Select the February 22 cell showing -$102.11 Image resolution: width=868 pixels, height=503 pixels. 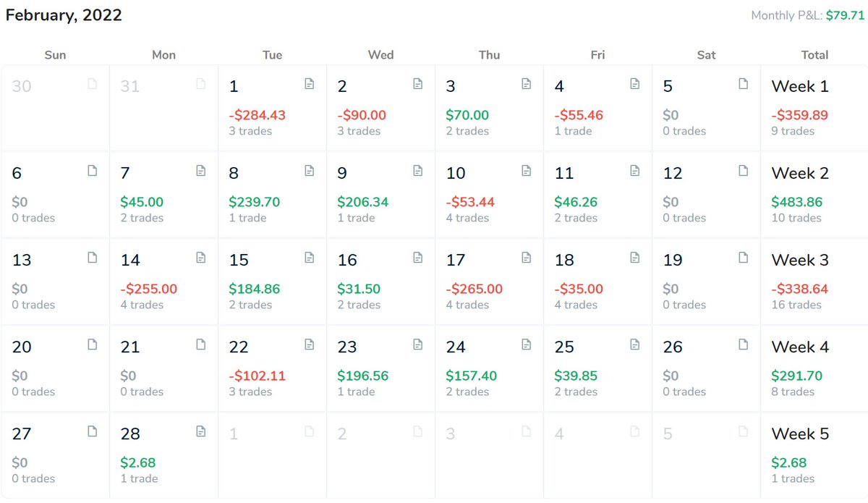pyautogui.click(x=272, y=368)
